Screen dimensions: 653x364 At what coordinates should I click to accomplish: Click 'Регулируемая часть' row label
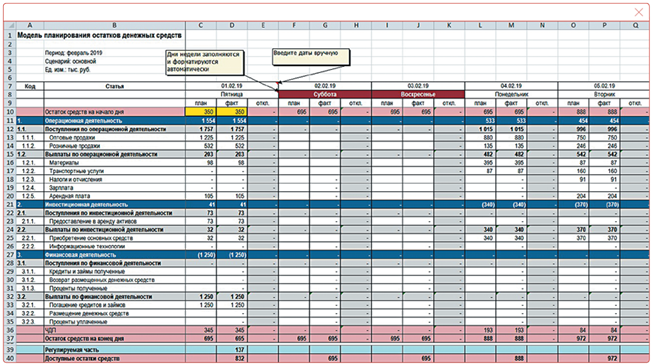72,350
